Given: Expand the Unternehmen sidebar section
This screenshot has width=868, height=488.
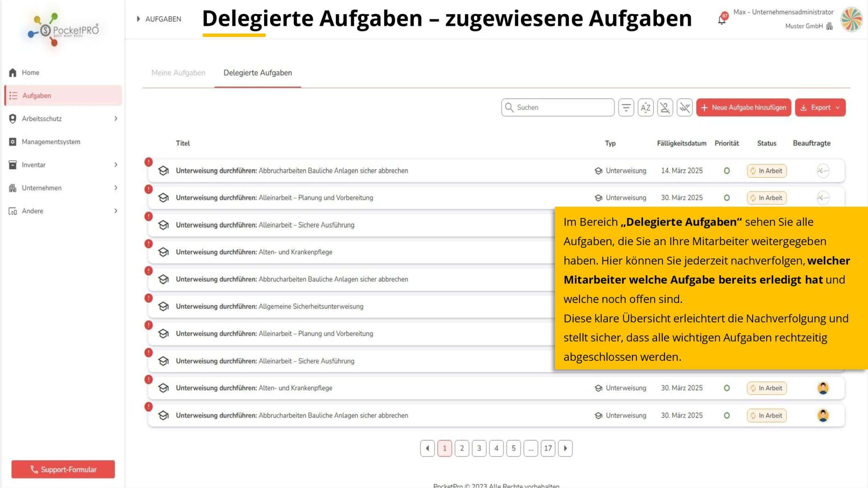Looking at the screenshot, I should (x=63, y=188).
